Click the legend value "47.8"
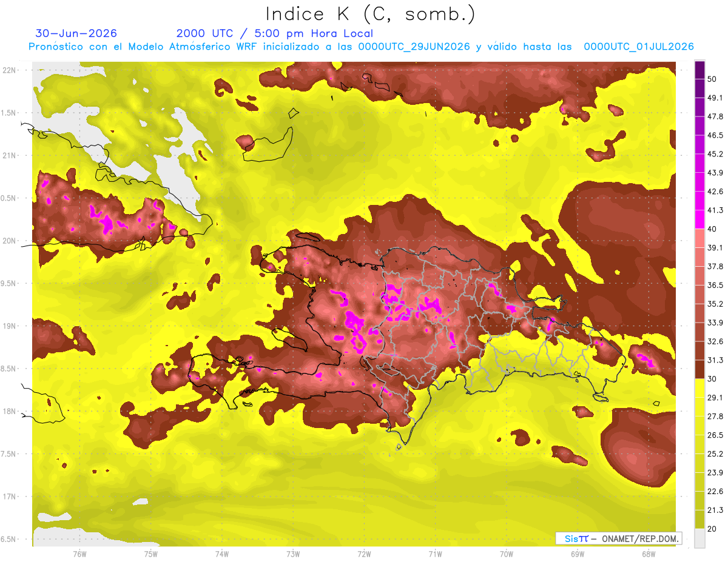Image resolution: width=728 pixels, height=562 pixels. [x=715, y=116]
